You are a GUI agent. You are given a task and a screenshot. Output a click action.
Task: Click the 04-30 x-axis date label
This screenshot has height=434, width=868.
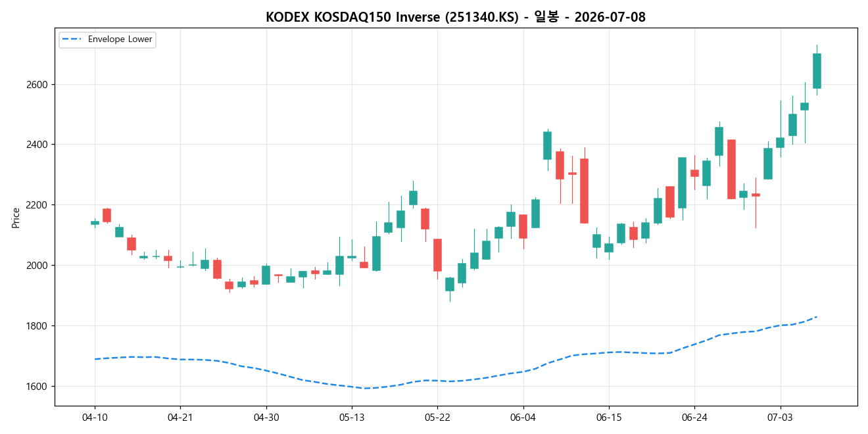click(x=266, y=417)
